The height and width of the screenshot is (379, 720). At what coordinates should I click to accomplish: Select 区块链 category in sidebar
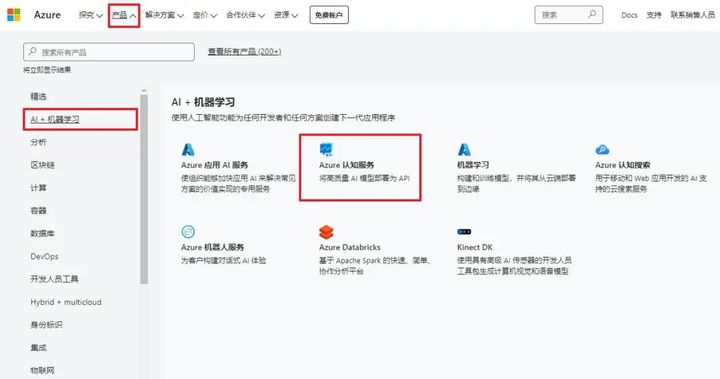coord(42,165)
